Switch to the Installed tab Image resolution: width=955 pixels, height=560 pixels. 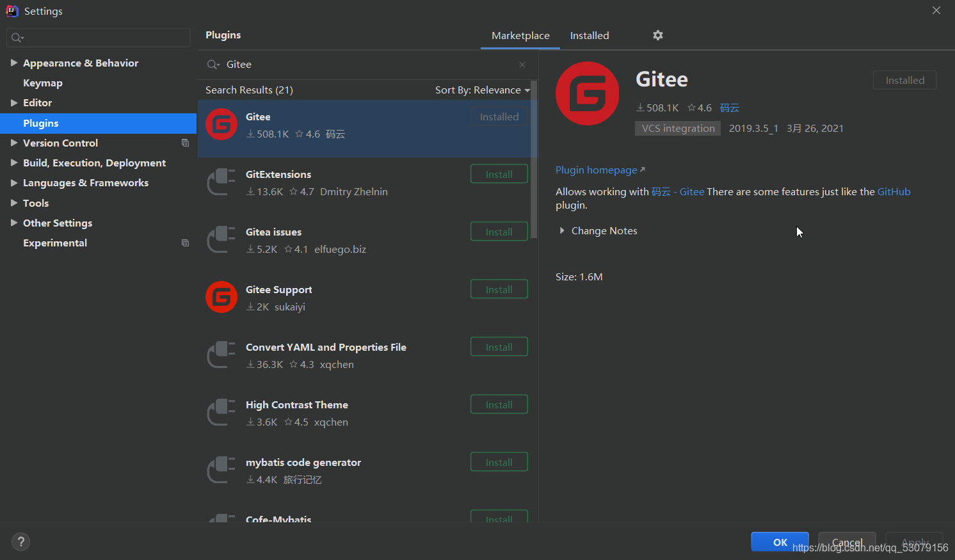[x=590, y=36]
